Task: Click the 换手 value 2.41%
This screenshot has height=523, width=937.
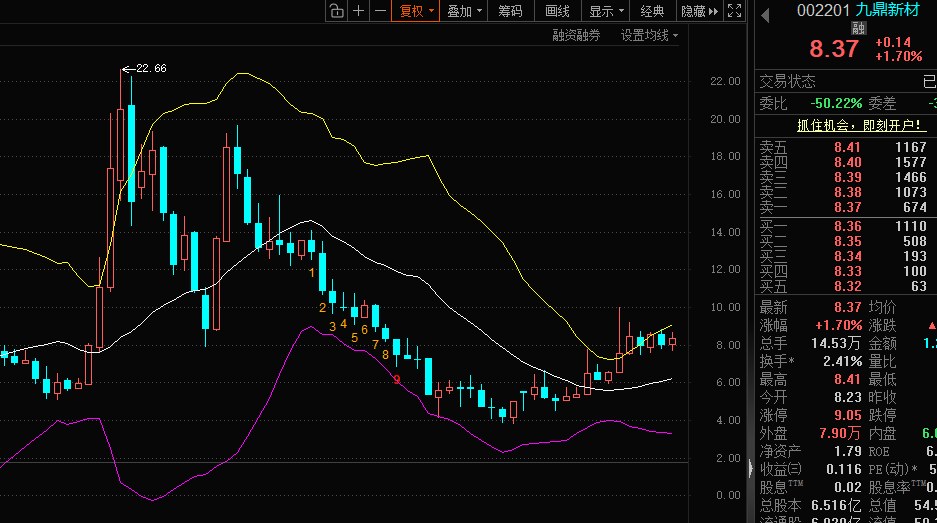Action: click(842, 361)
